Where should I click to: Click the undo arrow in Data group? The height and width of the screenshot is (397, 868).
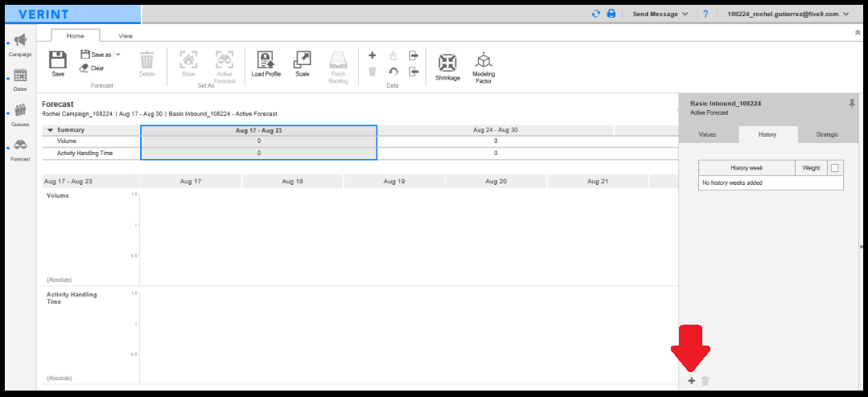tap(393, 72)
